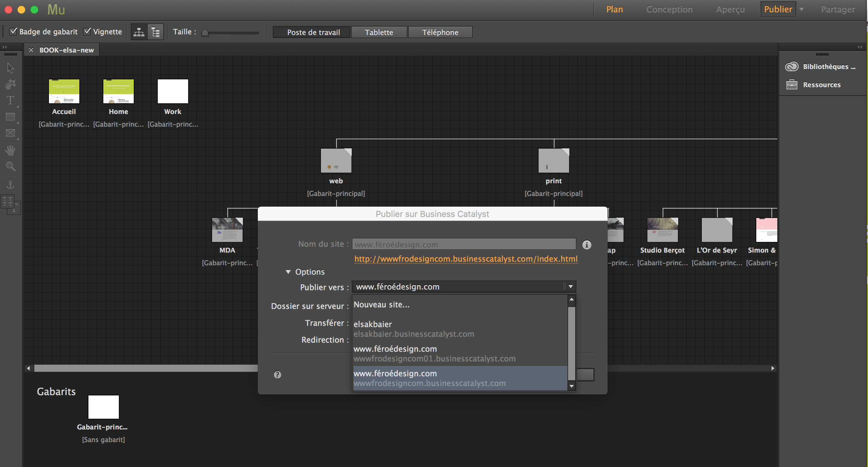Select the Home page thumbnail
This screenshot has width=868, height=467.
pos(118,91)
